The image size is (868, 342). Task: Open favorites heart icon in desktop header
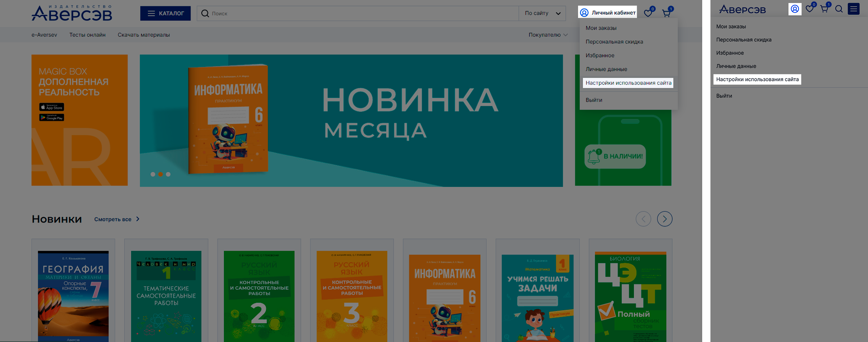(x=648, y=13)
